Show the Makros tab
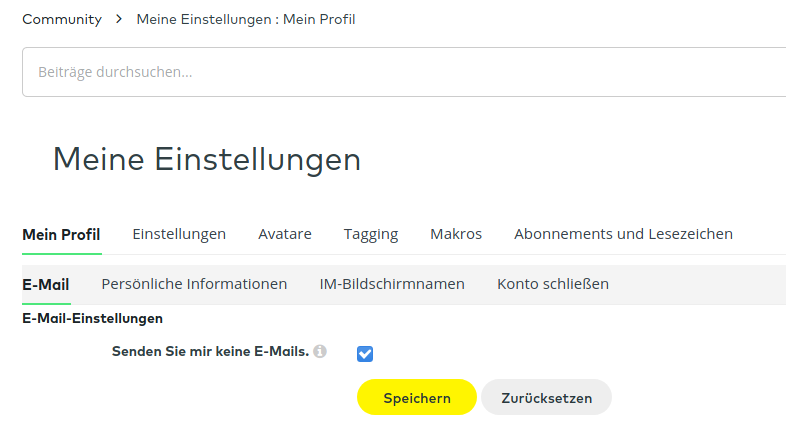 click(456, 234)
